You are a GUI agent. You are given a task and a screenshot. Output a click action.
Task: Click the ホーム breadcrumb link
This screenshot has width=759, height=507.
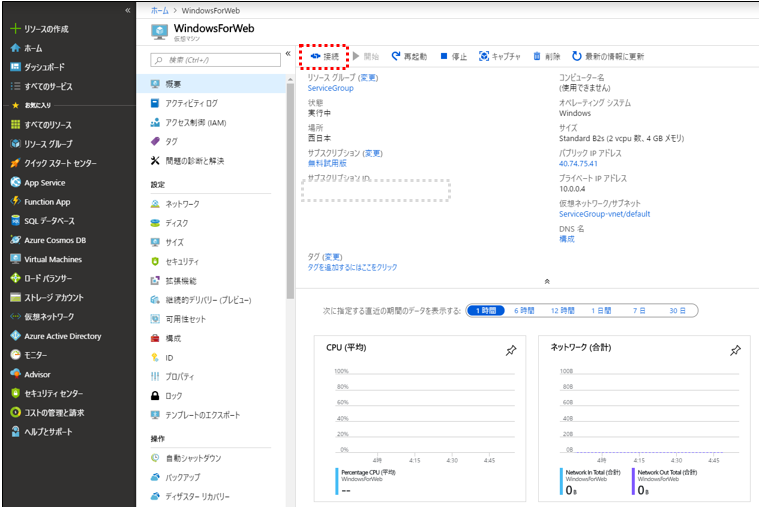pos(160,10)
